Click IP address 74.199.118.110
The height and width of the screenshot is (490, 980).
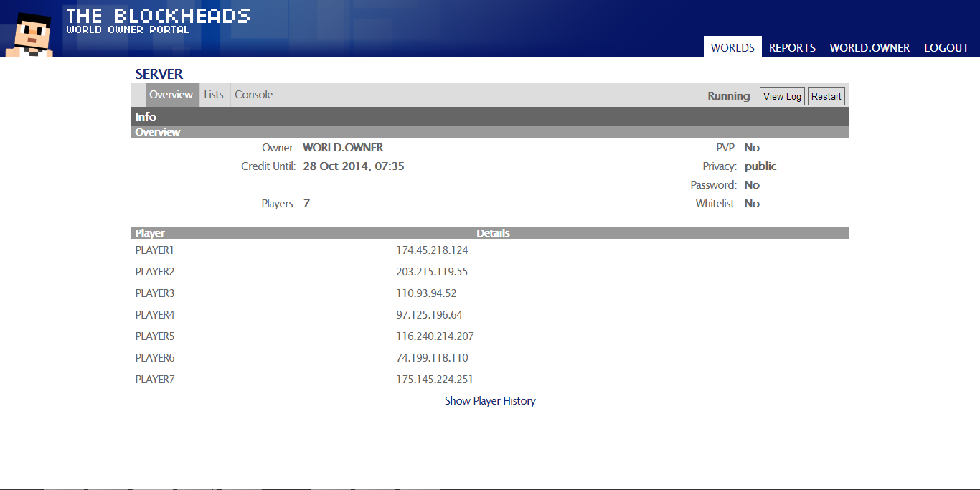pos(432,358)
